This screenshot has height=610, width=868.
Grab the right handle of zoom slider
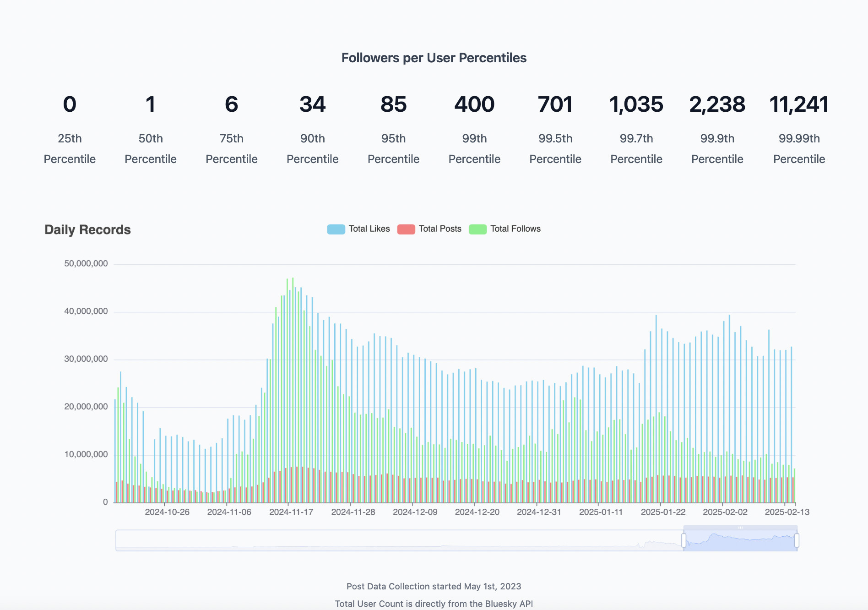coord(797,540)
